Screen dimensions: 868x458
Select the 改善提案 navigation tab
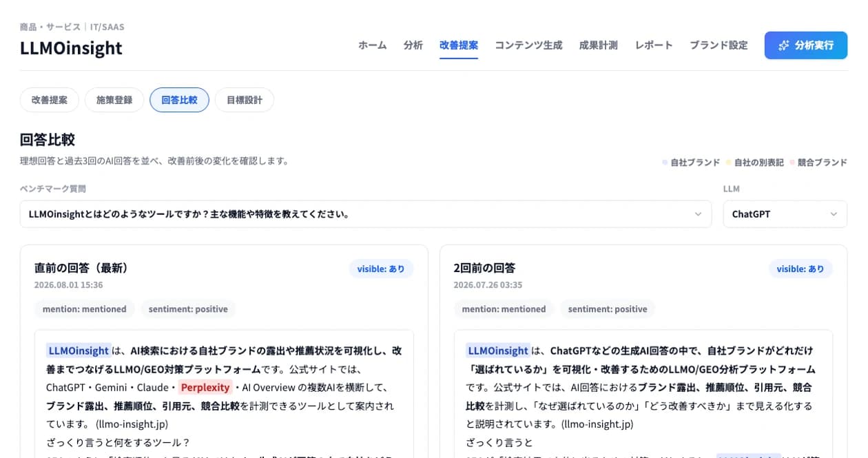[459, 45]
